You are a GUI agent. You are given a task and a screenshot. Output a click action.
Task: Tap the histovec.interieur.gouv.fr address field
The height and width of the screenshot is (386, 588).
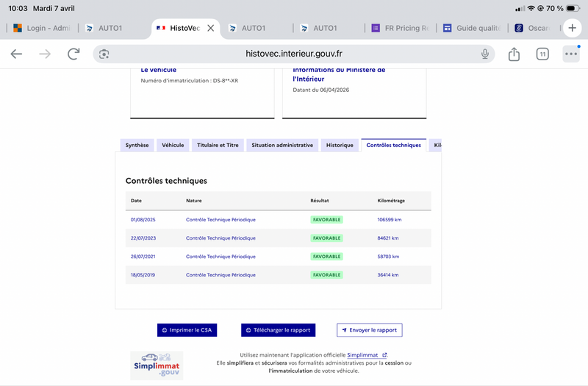click(x=293, y=54)
